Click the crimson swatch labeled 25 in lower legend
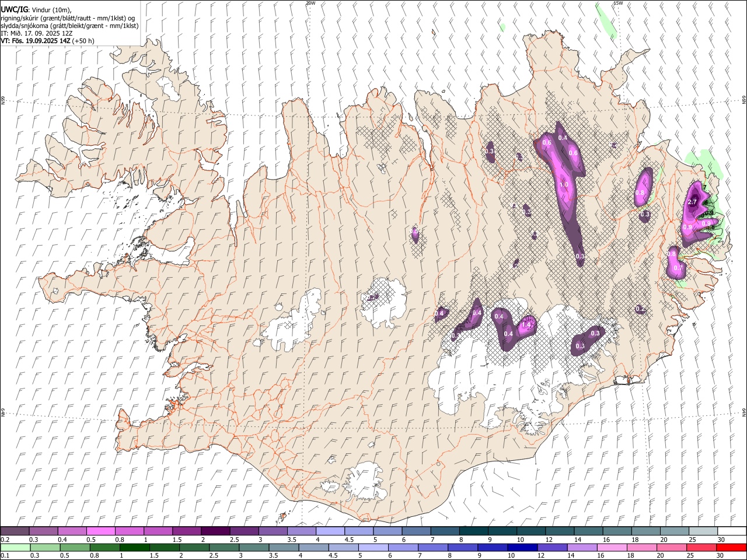747x560 pixels. (701, 547)
